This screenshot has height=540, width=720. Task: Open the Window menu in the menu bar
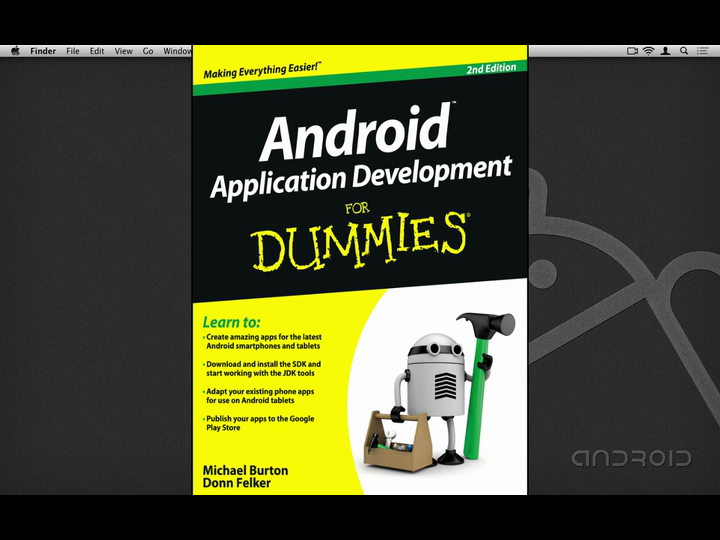(x=178, y=51)
